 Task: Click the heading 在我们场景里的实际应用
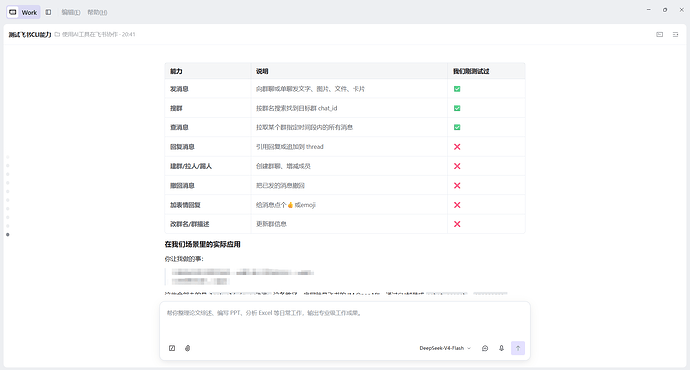pos(202,244)
